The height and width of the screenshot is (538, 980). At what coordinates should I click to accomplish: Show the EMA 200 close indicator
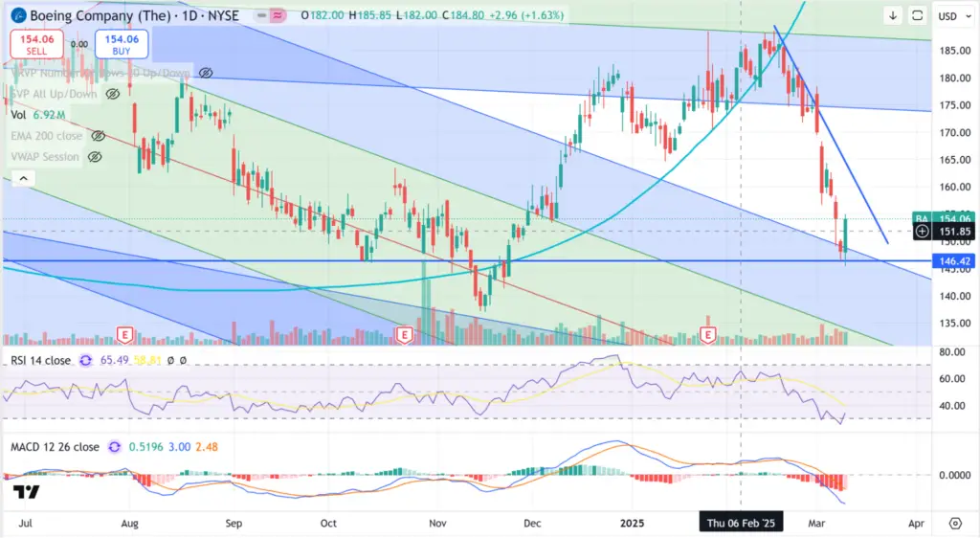99,136
